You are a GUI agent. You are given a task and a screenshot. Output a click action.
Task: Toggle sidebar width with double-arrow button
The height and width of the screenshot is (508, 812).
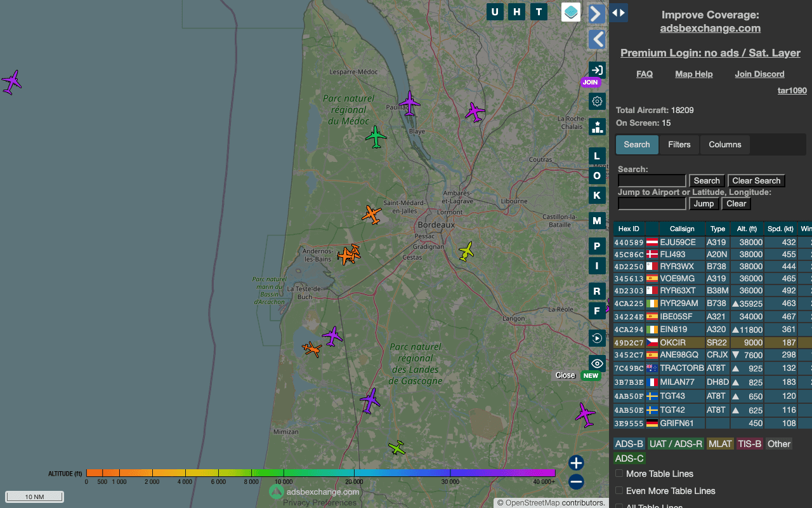[x=619, y=13]
